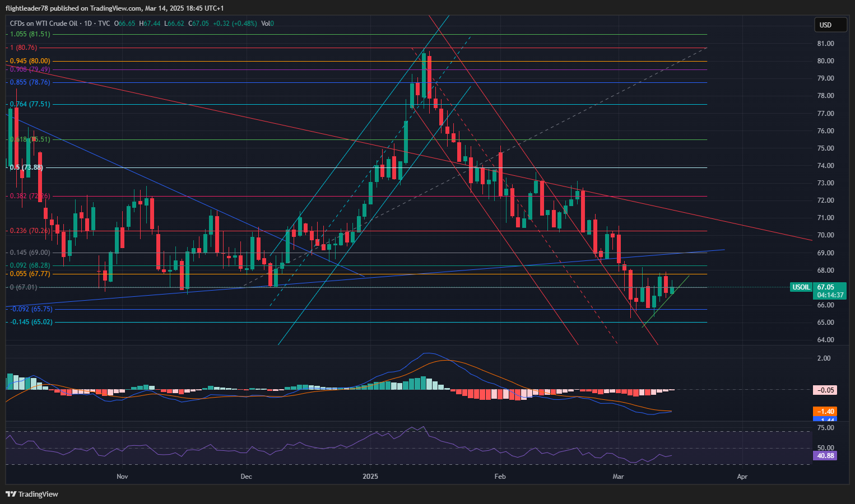Select the 0.855 (78.76) Fibonacci label

coord(30,82)
